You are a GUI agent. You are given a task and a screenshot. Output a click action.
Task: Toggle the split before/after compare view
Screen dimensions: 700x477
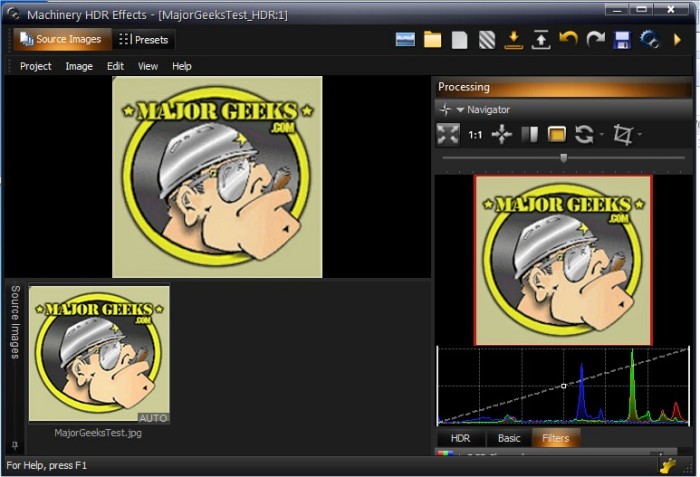pos(530,134)
